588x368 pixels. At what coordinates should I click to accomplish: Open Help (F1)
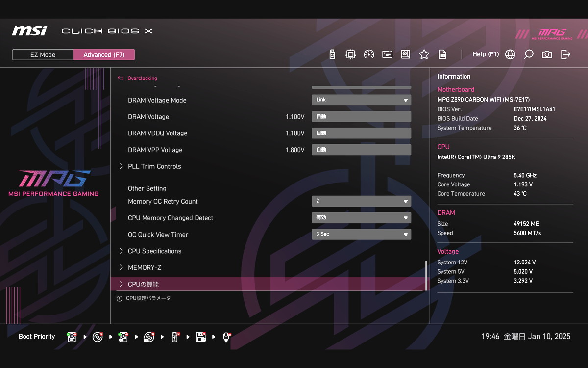click(x=486, y=54)
